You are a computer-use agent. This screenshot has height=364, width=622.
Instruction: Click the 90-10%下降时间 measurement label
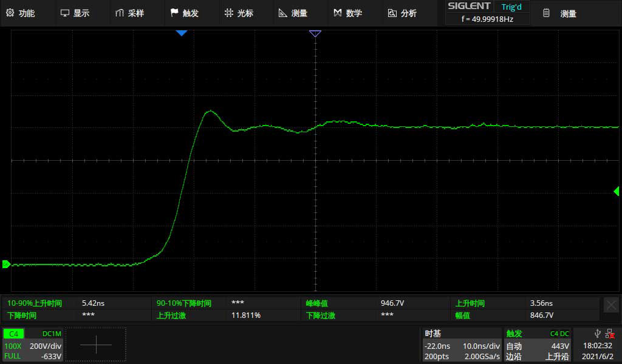click(x=184, y=303)
